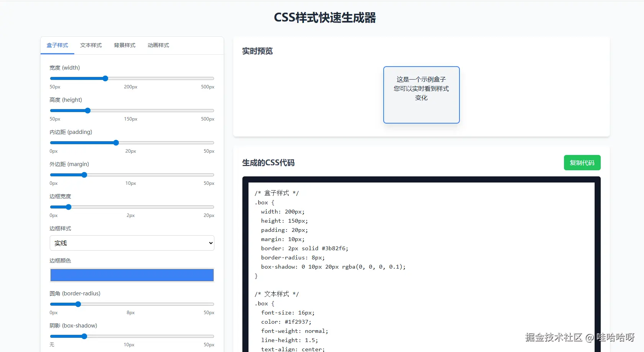The image size is (644, 352).
Task: Click the 内边距 (padding) label
Action: pos(71,132)
